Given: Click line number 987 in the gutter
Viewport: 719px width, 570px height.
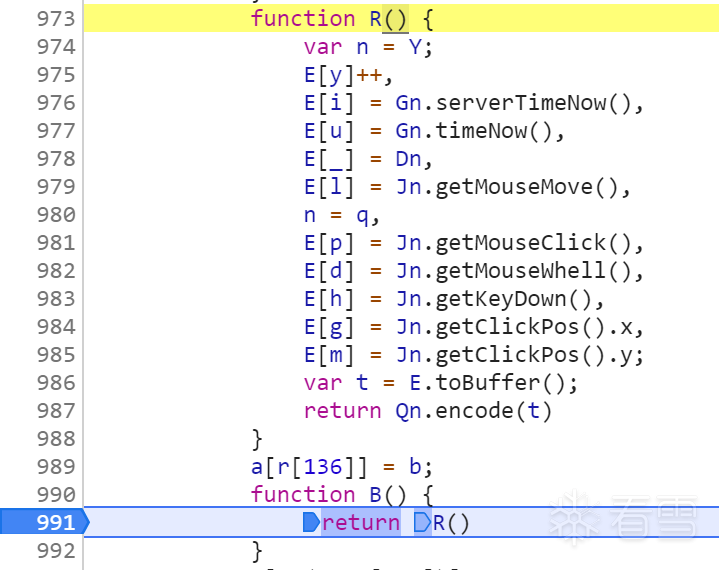Looking at the screenshot, I should (x=56, y=411).
